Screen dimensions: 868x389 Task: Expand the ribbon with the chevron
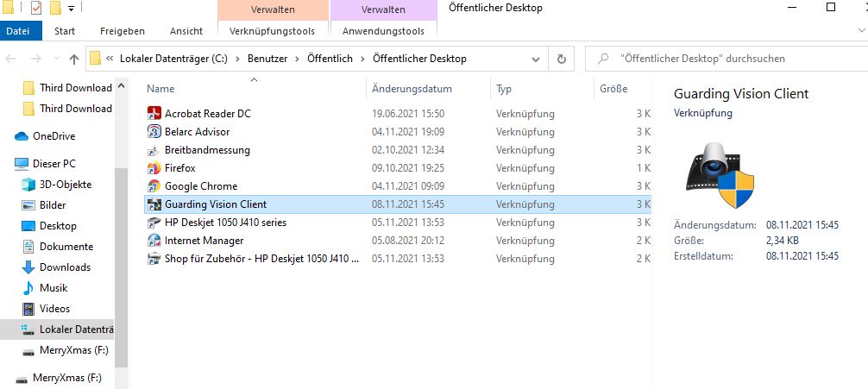(863, 32)
